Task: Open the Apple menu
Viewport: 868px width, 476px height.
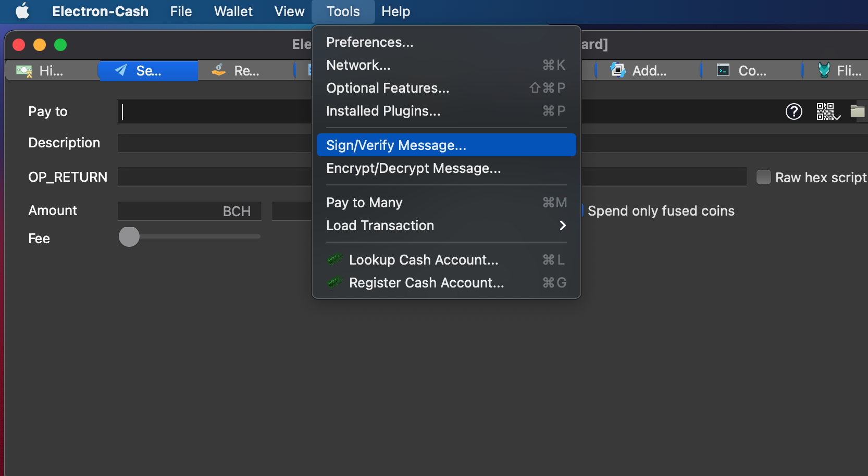Action: click(x=22, y=11)
